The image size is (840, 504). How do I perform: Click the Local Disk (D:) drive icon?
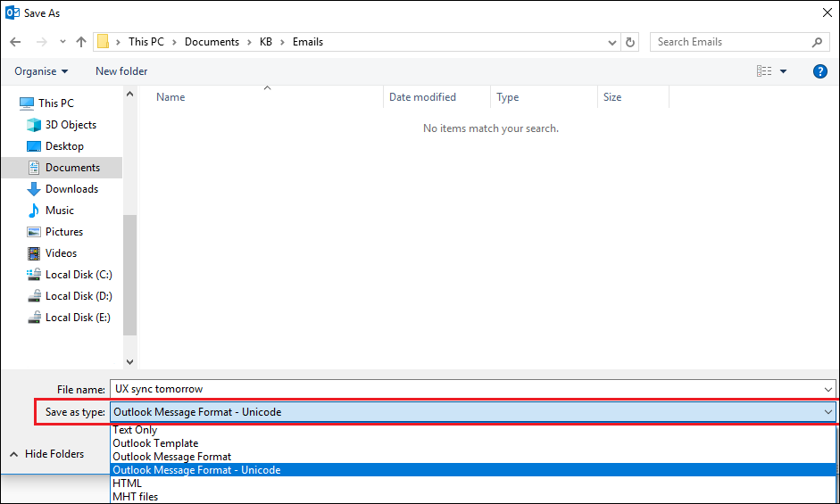34,295
